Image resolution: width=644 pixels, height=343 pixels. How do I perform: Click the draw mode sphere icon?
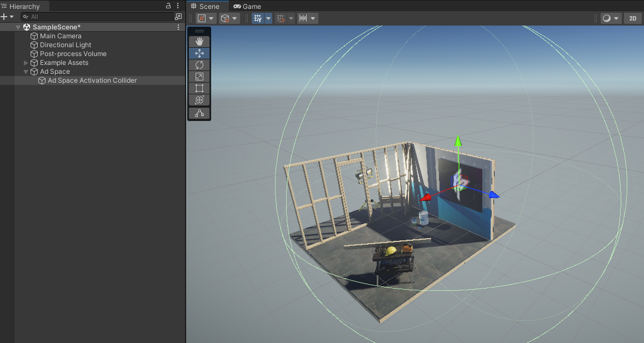click(x=607, y=18)
